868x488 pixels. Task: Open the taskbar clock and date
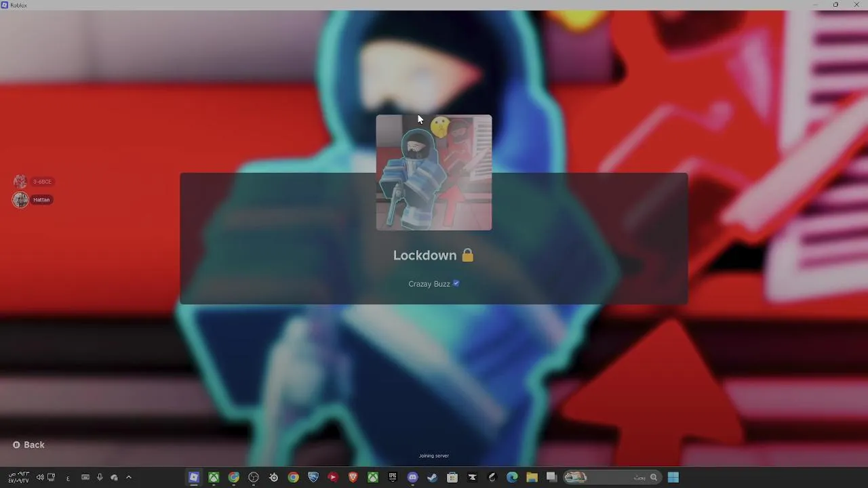[18, 477]
